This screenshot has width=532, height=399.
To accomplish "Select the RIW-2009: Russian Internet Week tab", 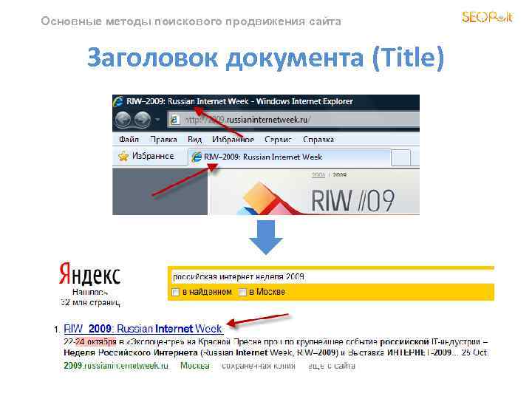I will [x=290, y=157].
